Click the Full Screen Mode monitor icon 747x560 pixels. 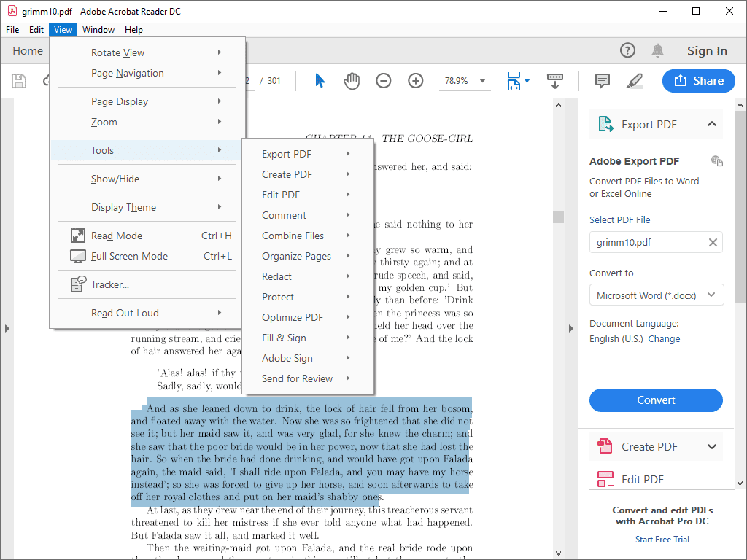coord(77,256)
